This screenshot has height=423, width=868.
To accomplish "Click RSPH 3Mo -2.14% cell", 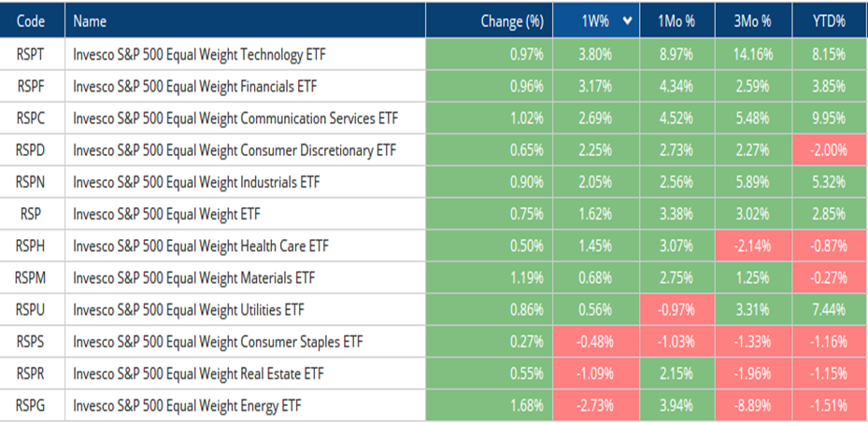I will 752,246.
